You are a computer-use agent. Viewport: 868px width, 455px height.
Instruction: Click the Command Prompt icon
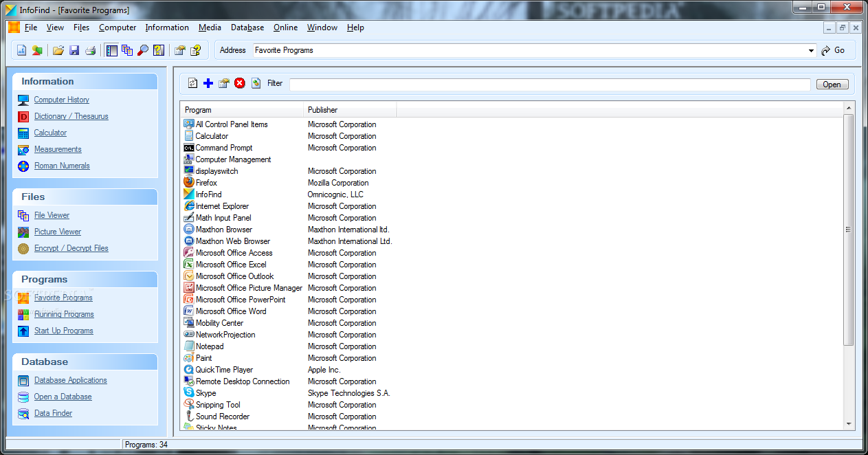click(189, 147)
